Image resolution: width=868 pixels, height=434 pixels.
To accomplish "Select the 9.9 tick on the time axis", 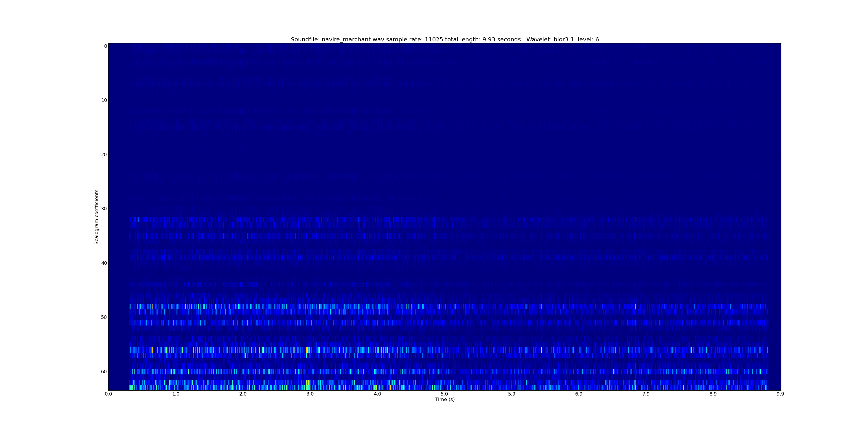I will point(780,394).
